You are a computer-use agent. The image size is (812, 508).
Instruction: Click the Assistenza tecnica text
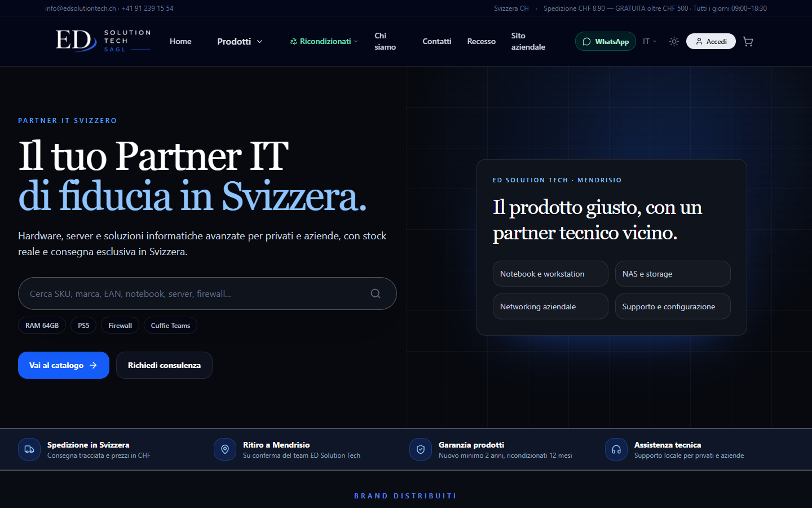click(x=668, y=445)
